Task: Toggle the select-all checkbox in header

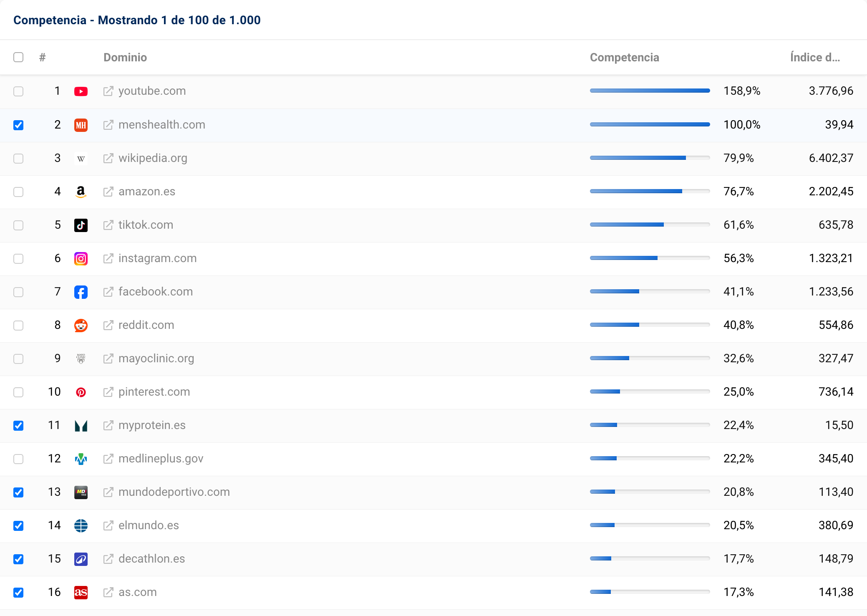Action: coord(18,57)
